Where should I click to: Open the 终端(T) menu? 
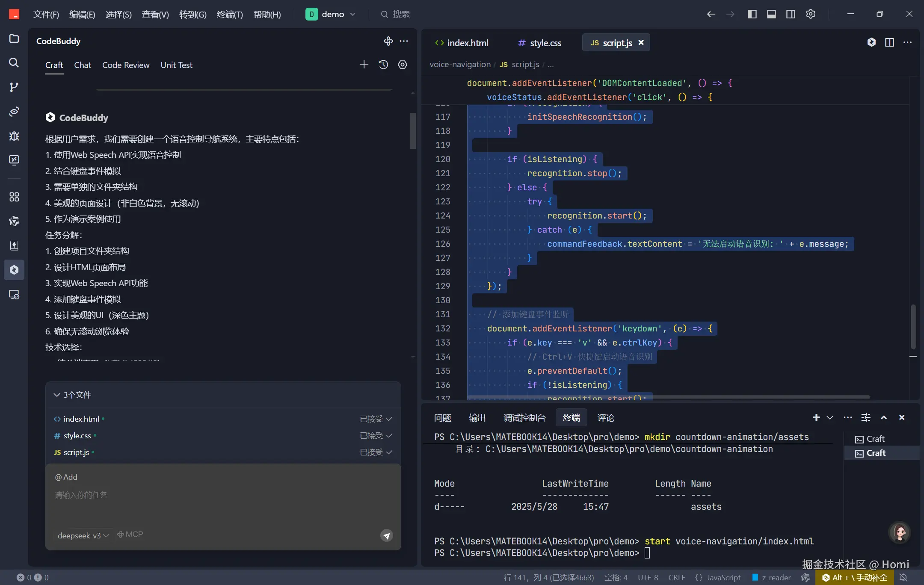[x=230, y=15]
